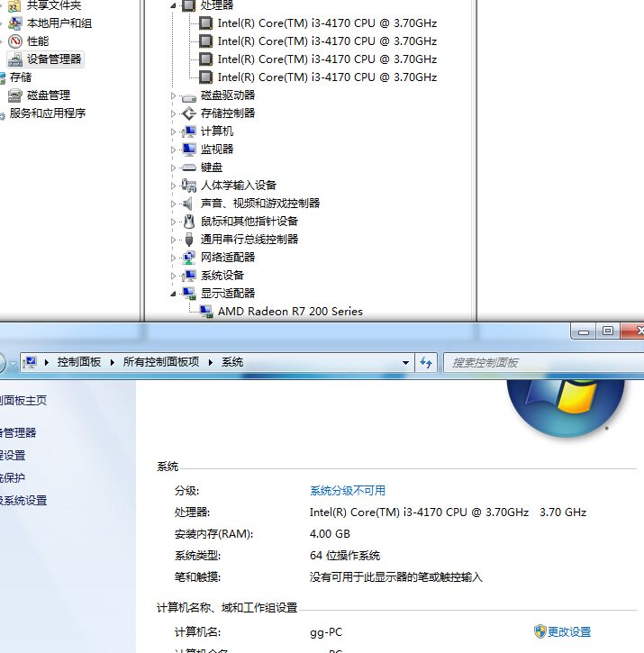Click the gg-PC computer name value
This screenshot has width=644, height=653.
coord(326,632)
